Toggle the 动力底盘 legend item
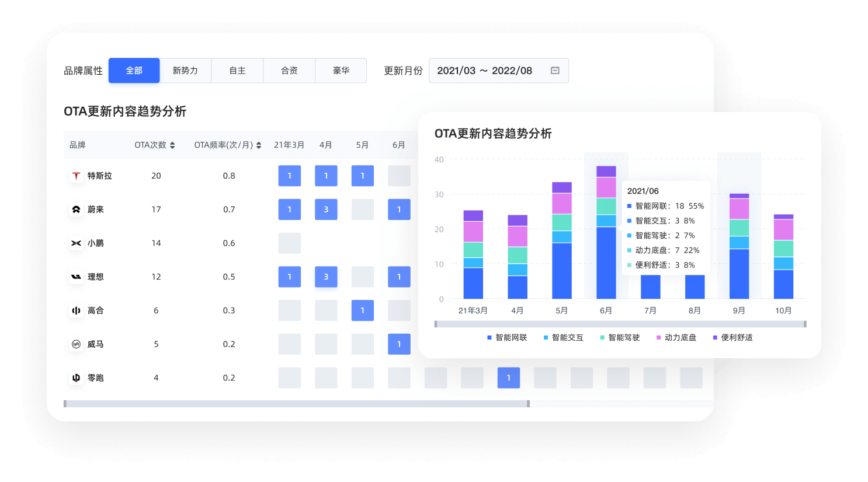This screenshot has height=482, width=868. (x=676, y=337)
